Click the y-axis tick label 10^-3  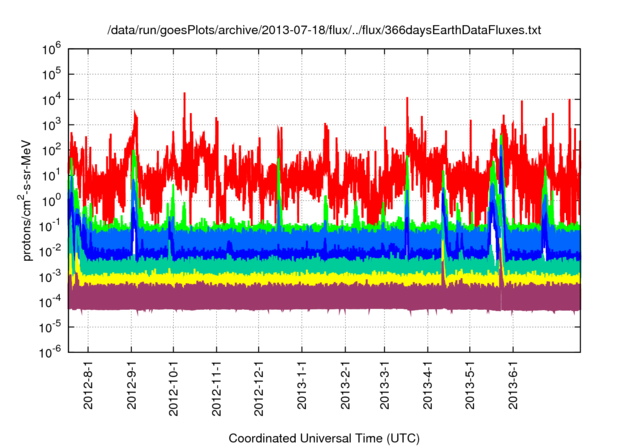(51, 277)
